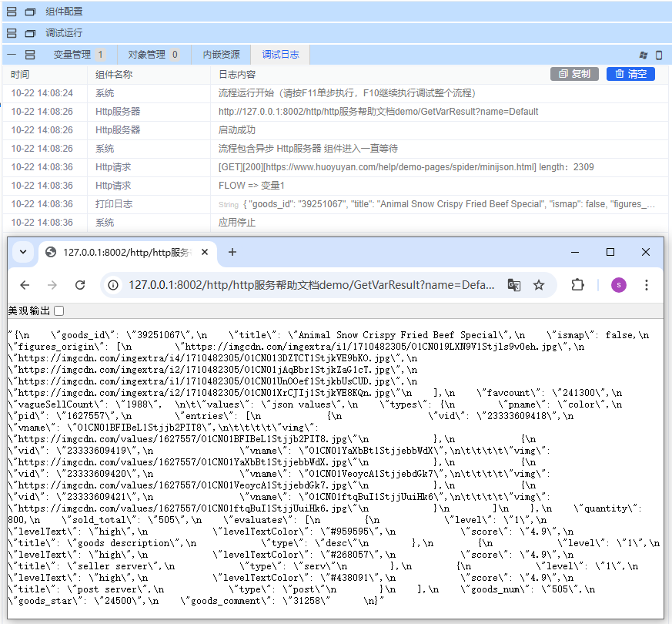
Task: Open a new browser tab
Action: point(232,252)
